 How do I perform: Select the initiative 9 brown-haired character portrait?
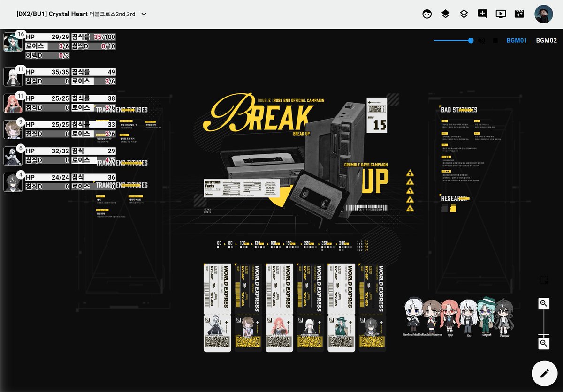pyautogui.click(x=13, y=130)
